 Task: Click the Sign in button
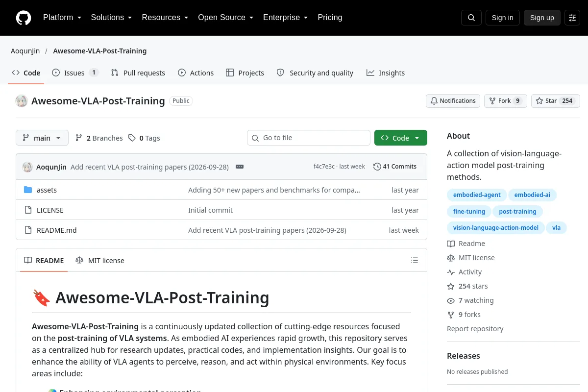(502, 18)
